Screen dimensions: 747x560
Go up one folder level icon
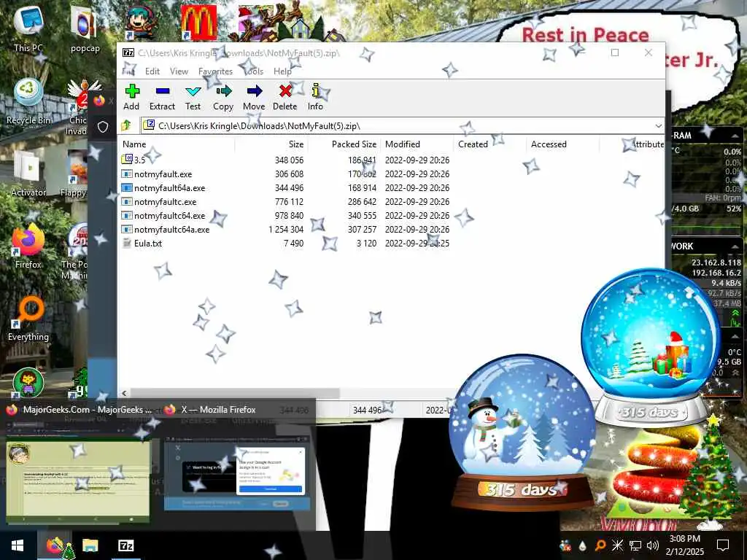(x=126, y=125)
